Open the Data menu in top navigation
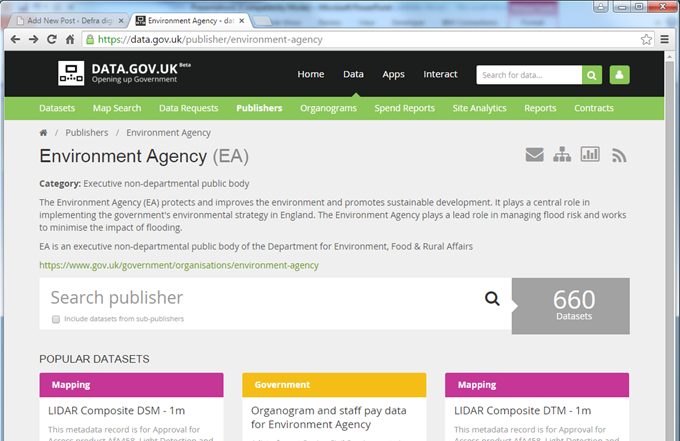Image resolution: width=680 pixels, height=441 pixels. 353,74
